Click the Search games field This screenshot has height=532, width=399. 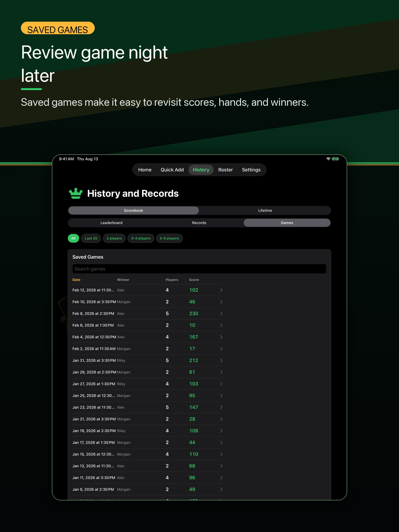click(x=199, y=269)
